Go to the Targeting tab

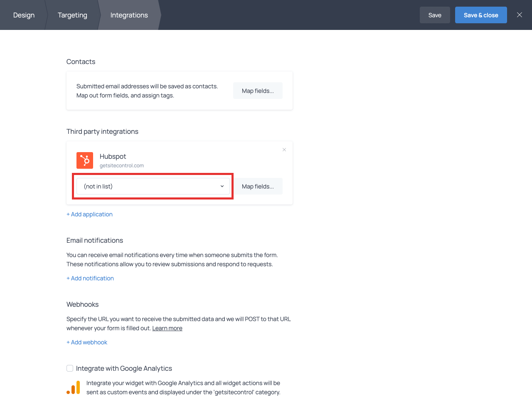point(72,15)
